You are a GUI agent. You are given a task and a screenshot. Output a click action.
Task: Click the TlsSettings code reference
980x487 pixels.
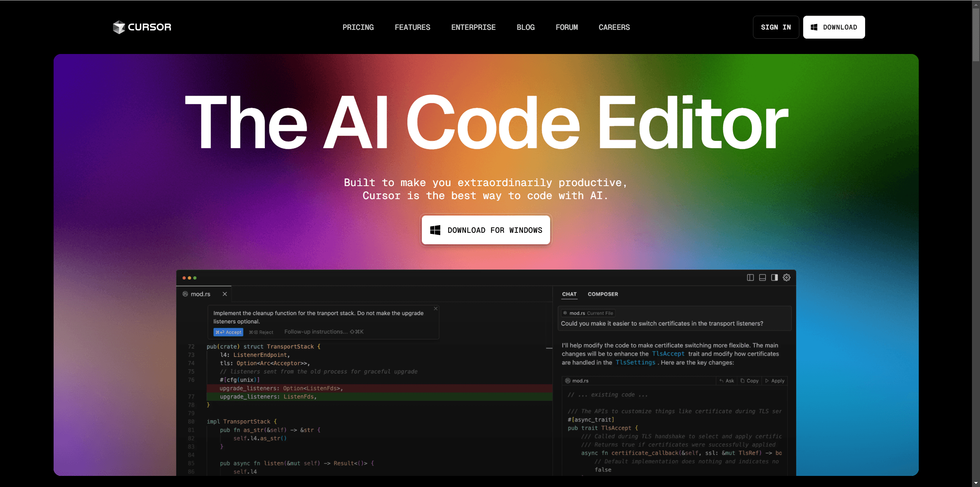[635, 362]
